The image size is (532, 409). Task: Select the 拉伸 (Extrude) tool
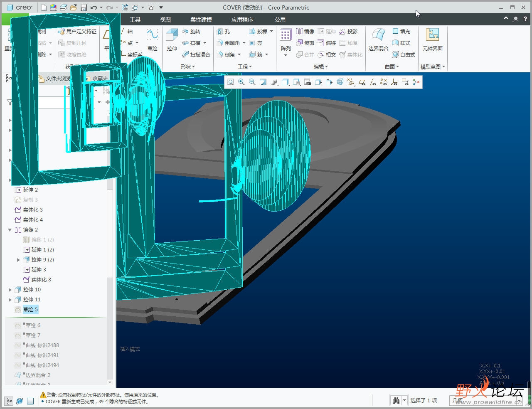[172, 40]
